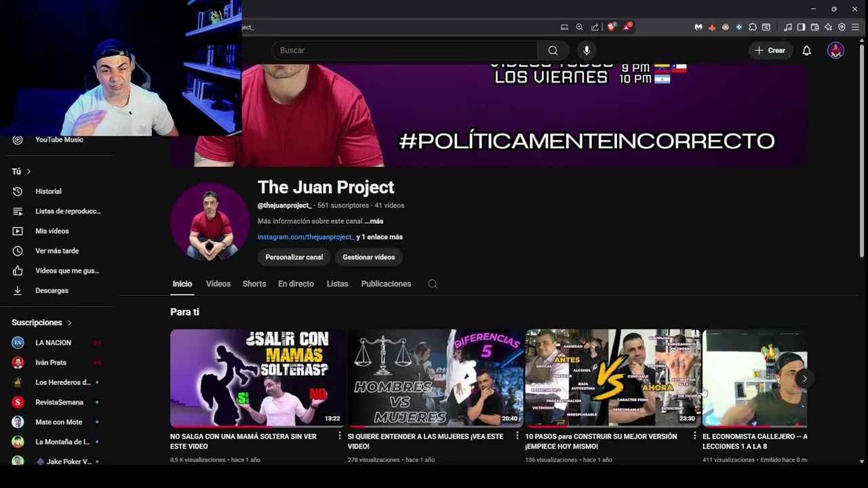Open the Brave Wallet icon
This screenshot has width=868, height=488.
pos(814,27)
